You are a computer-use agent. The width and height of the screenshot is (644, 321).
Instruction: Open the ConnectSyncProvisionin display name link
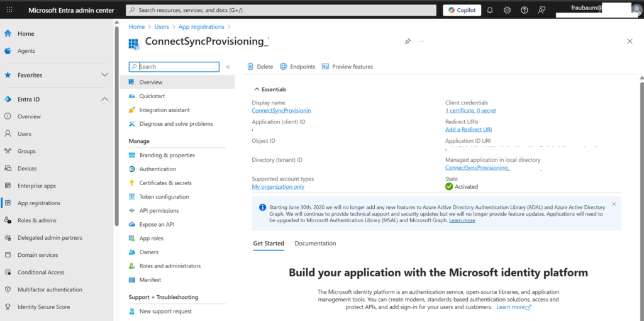(x=281, y=111)
